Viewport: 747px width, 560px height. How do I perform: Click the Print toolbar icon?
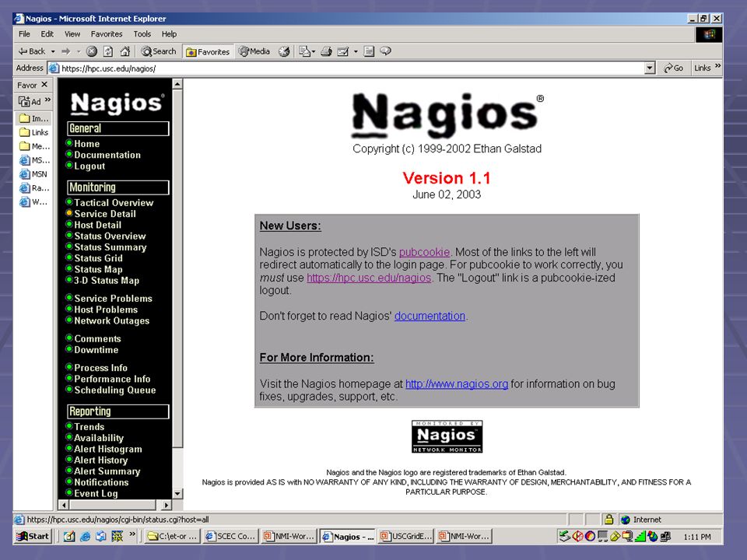click(x=326, y=51)
